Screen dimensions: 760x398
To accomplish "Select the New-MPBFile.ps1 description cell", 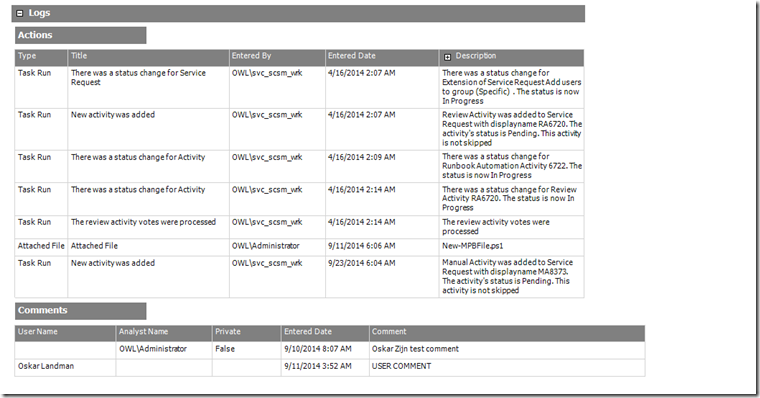I will 512,247.
